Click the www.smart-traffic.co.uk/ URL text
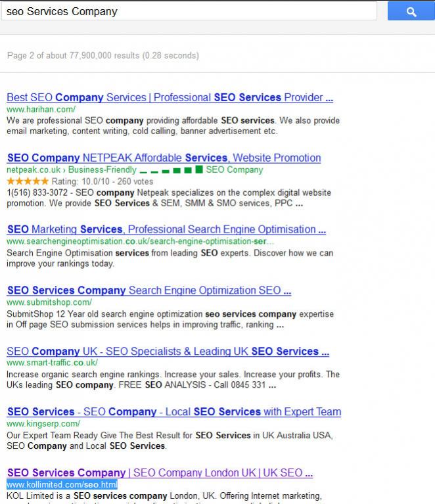This screenshot has width=435, height=504. pos(52,363)
